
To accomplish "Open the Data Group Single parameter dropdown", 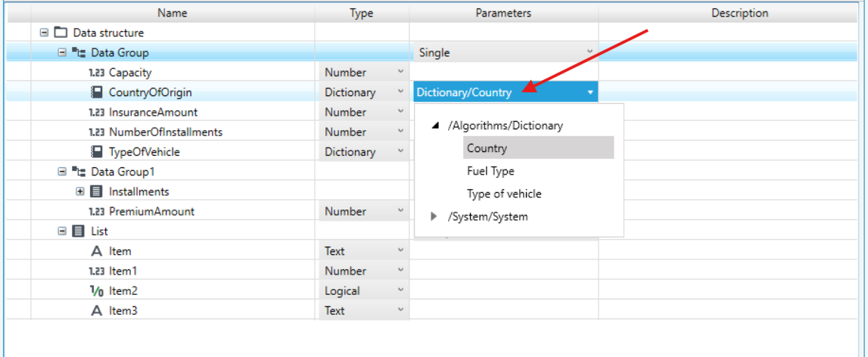I will pos(506,53).
